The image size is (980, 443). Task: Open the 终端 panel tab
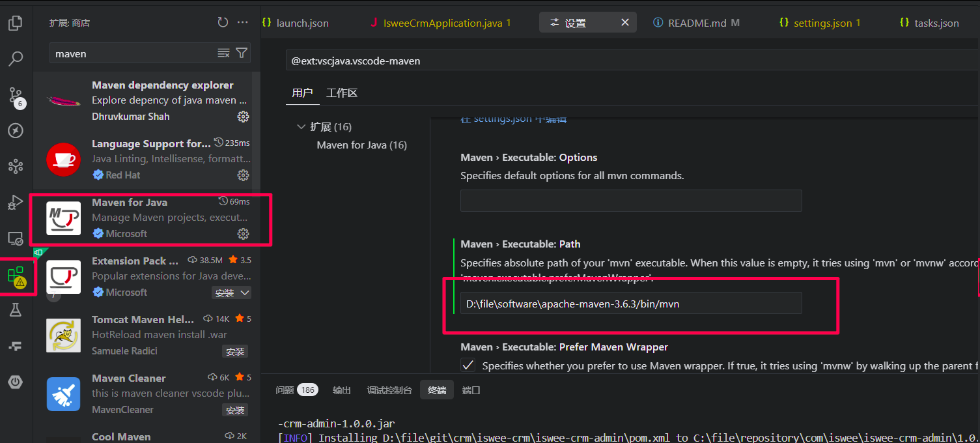coord(437,390)
